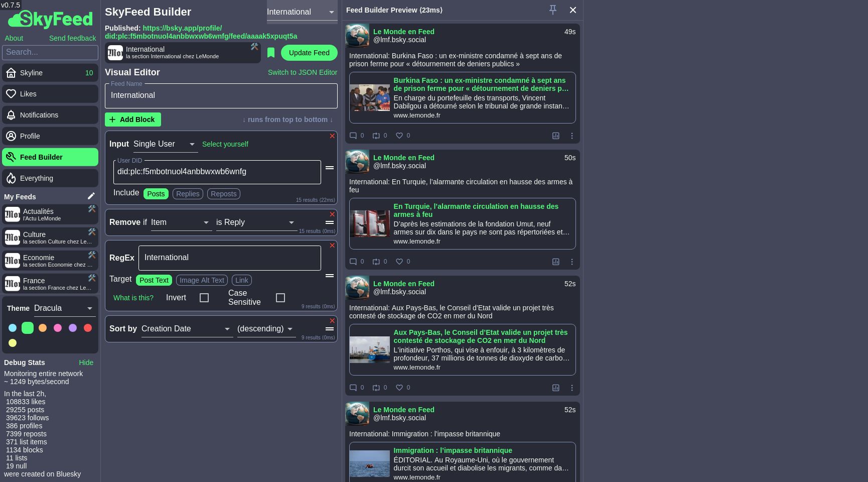868x482 pixels.
Task: Open the three-dot menu on the Burkina Faso post
Action: [571, 136]
